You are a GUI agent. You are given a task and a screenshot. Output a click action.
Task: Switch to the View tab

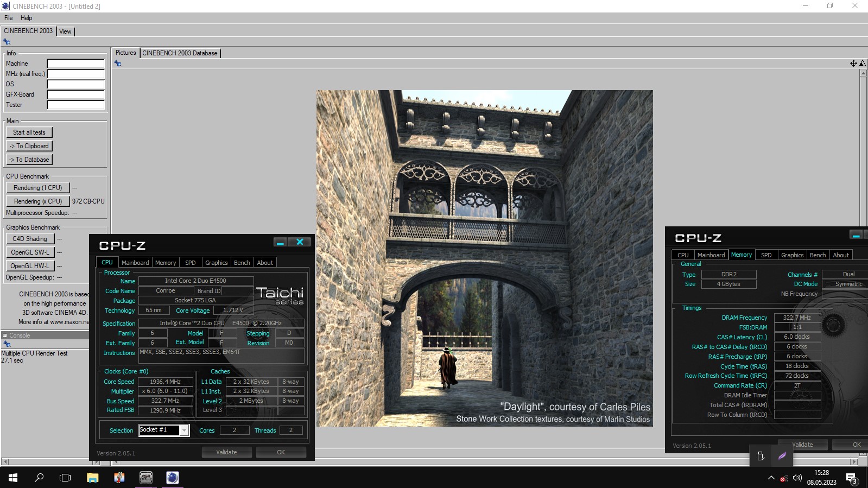coord(65,31)
